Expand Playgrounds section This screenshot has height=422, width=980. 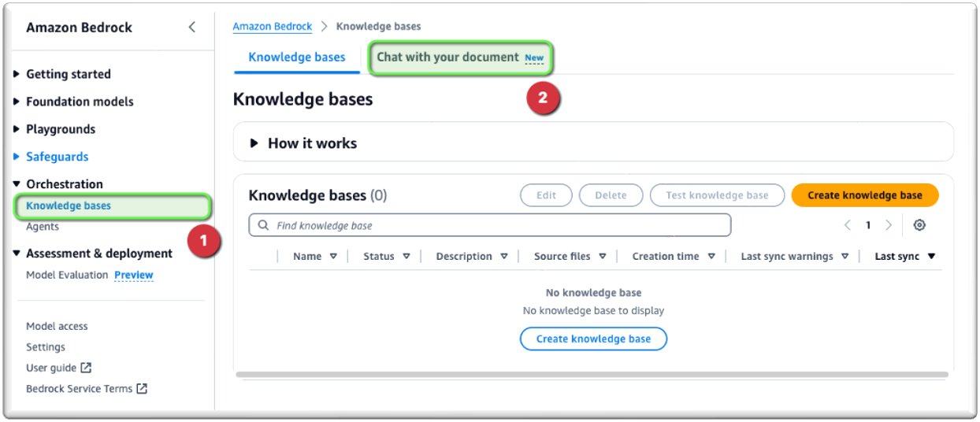coord(17,129)
